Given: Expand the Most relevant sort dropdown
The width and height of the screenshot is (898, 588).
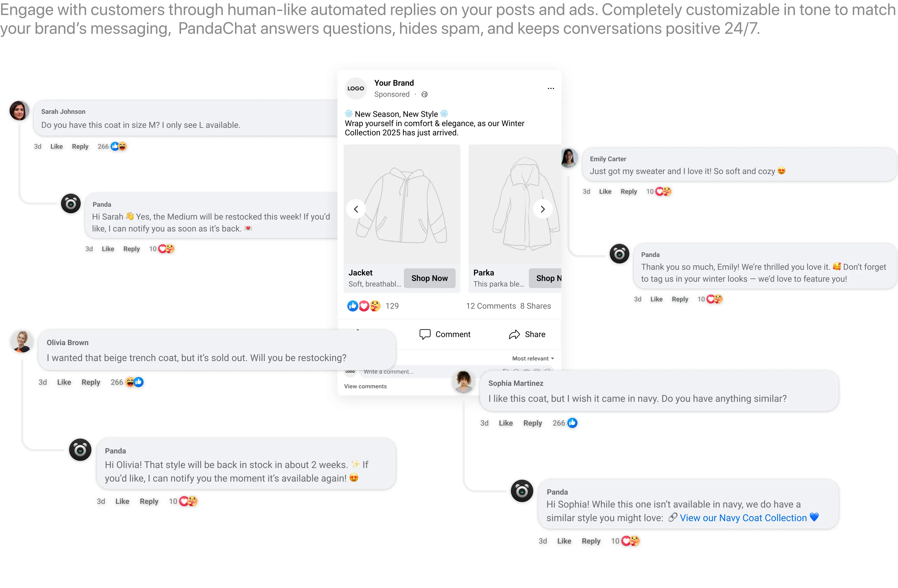Looking at the screenshot, I should (x=533, y=358).
